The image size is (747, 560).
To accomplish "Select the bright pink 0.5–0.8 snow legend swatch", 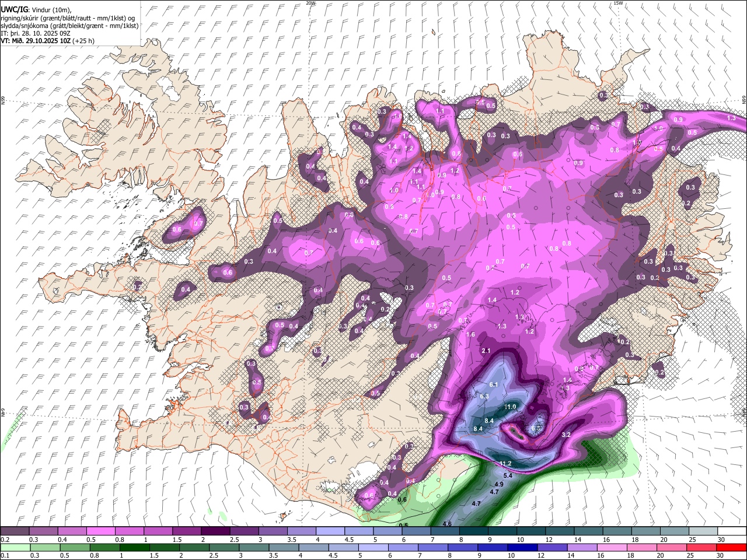I will (100, 531).
